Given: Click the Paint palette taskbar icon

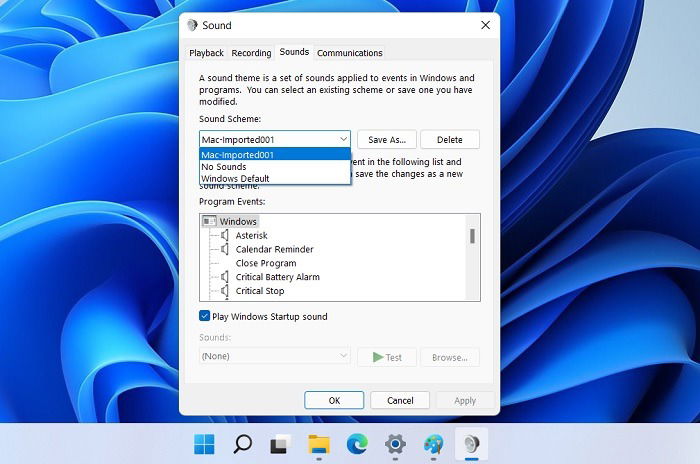Looking at the screenshot, I should point(433,444).
